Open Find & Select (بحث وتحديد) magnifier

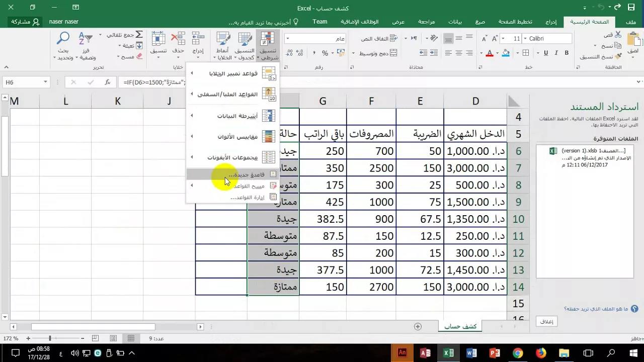coord(63,46)
